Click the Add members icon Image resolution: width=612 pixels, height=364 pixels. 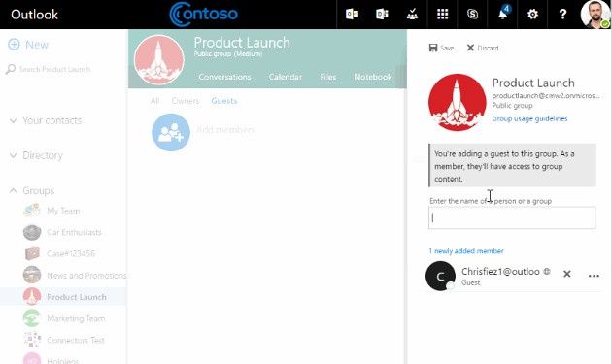point(171,132)
